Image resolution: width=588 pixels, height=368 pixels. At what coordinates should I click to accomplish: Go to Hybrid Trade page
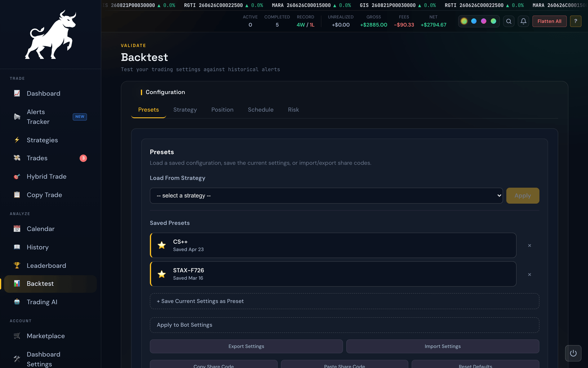tap(51, 177)
